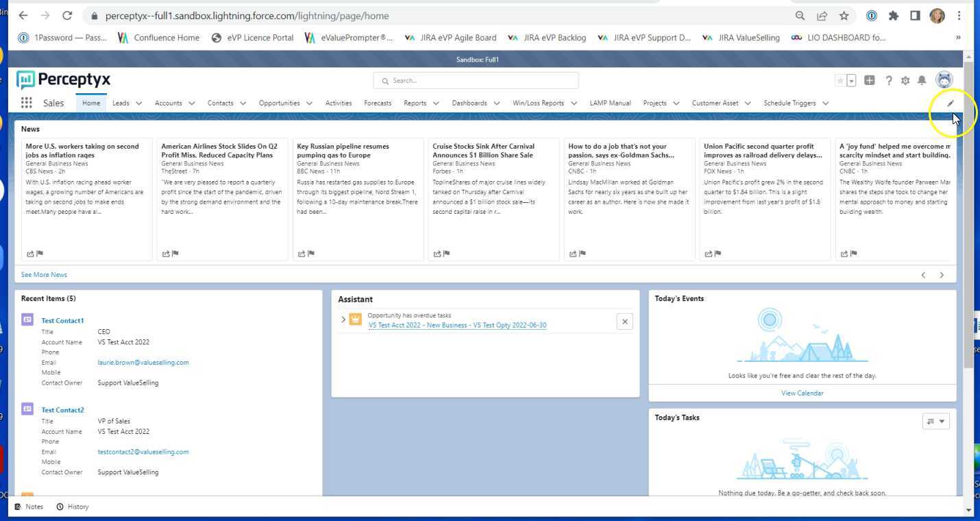This screenshot has height=521, width=980.
Task: Click the See More News link
Action: point(43,274)
